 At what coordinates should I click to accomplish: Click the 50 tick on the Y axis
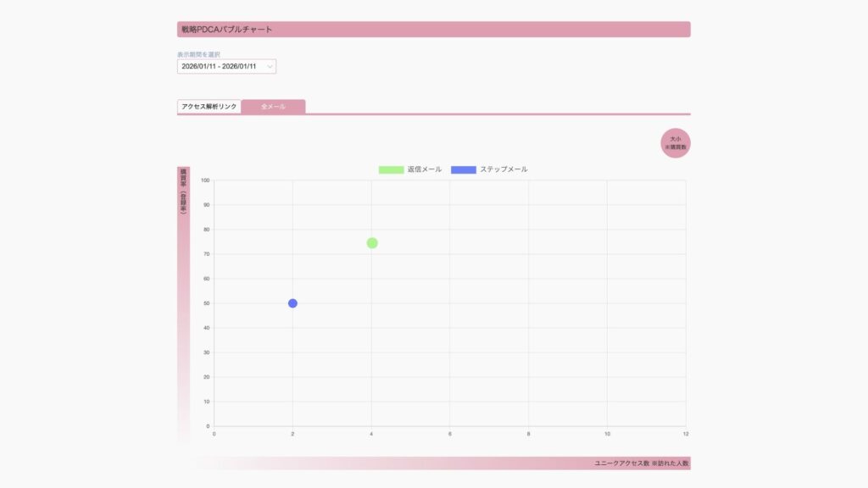click(x=205, y=303)
